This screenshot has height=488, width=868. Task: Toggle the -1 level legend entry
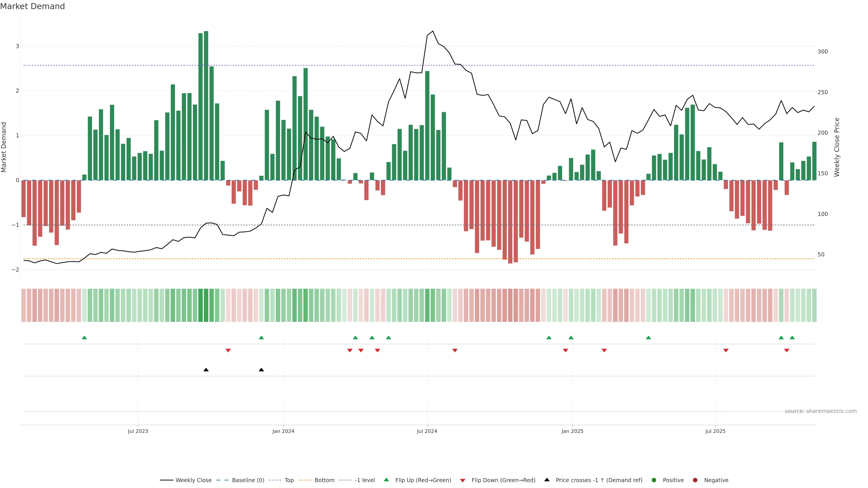365,480
